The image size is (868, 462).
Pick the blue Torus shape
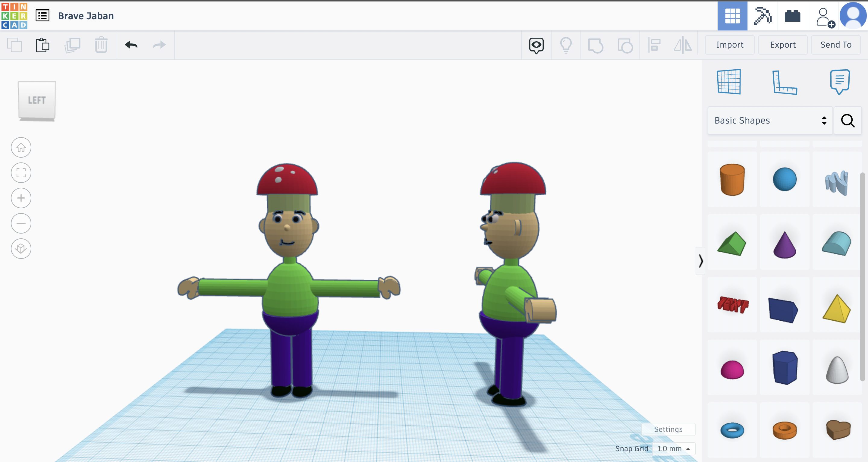(x=732, y=430)
